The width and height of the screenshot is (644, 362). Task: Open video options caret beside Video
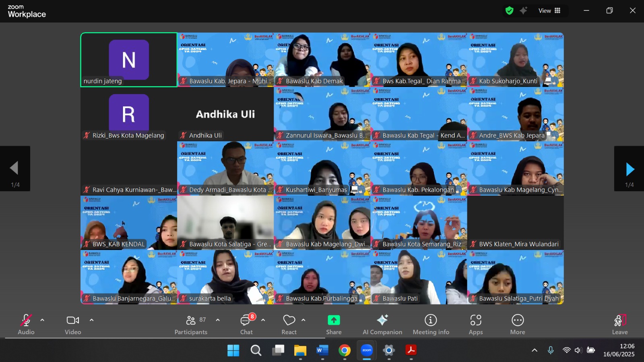click(92, 320)
